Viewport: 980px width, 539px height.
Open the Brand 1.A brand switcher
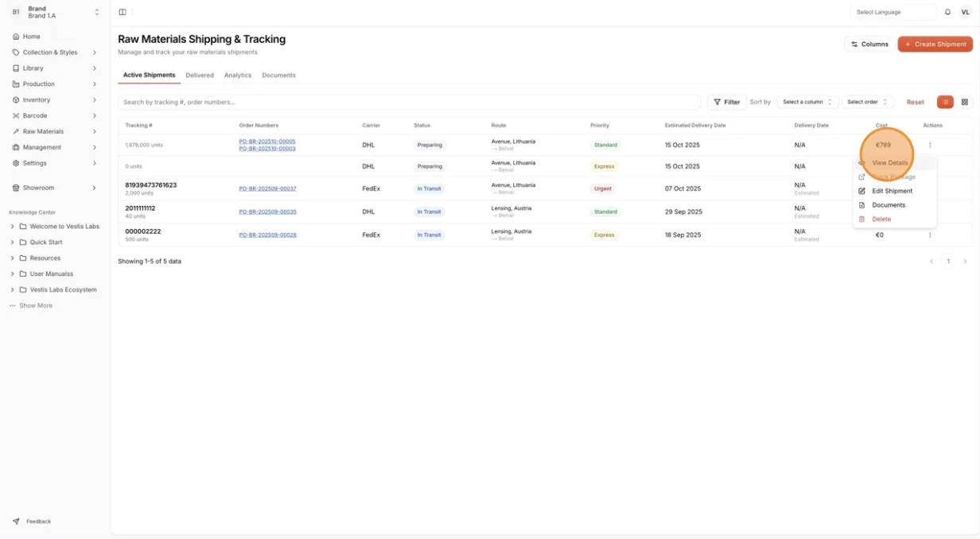tap(55, 12)
